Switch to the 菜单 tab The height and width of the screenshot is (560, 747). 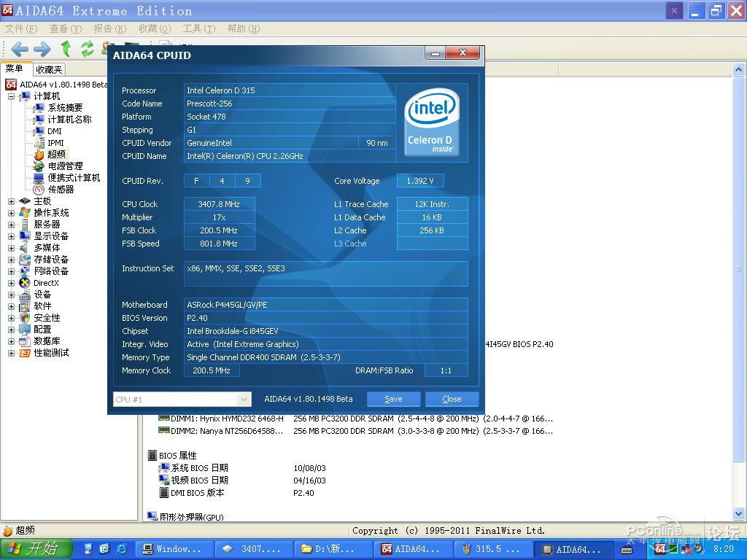point(15,69)
